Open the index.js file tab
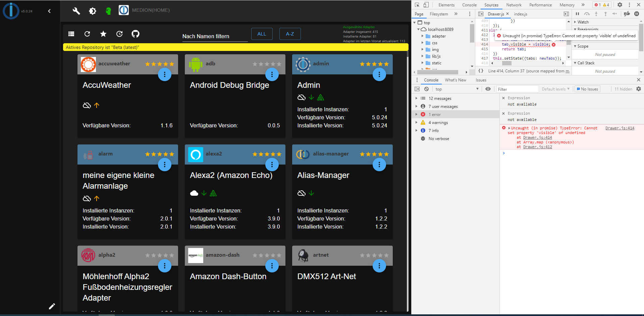The width and height of the screenshot is (644, 316). 521,14
